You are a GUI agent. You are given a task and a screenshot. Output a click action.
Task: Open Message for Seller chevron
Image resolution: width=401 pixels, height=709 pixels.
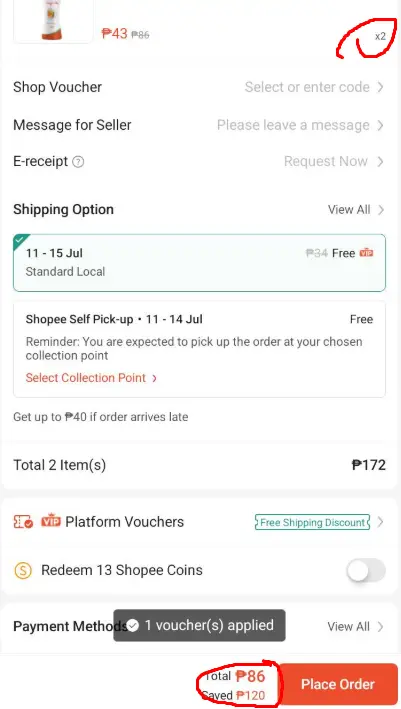coord(381,125)
